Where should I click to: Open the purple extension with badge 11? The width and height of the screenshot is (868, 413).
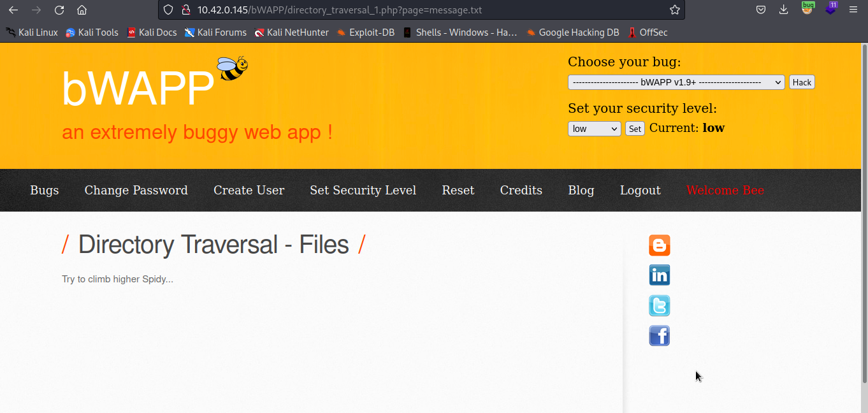tap(830, 9)
